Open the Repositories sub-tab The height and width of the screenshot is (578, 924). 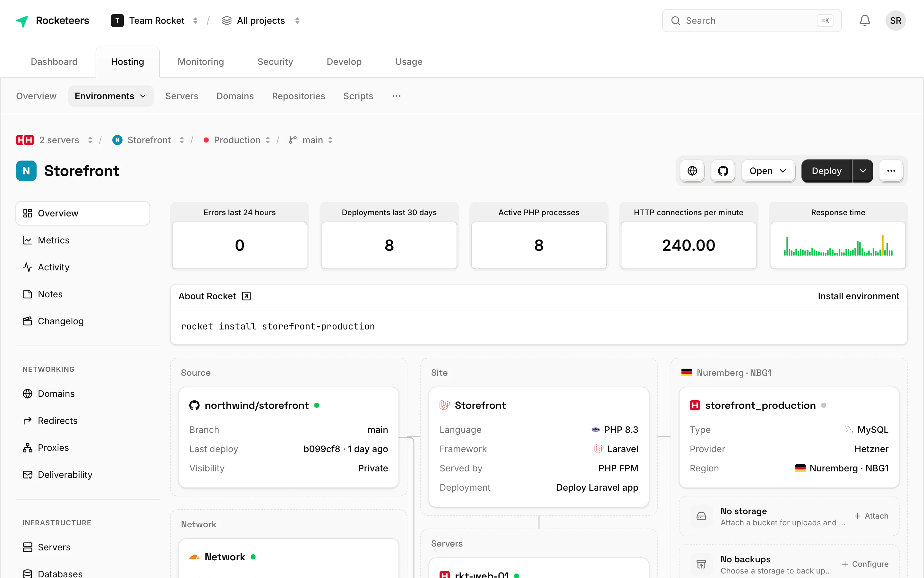click(x=299, y=96)
